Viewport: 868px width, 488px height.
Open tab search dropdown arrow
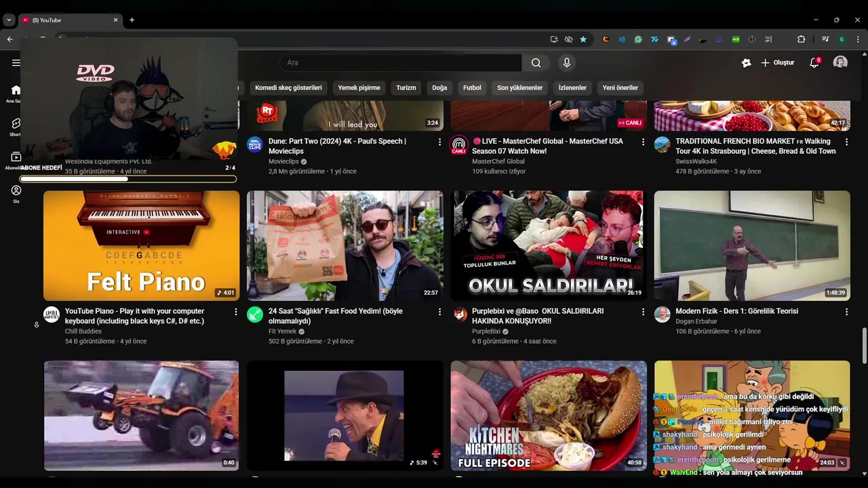pyautogui.click(x=9, y=20)
